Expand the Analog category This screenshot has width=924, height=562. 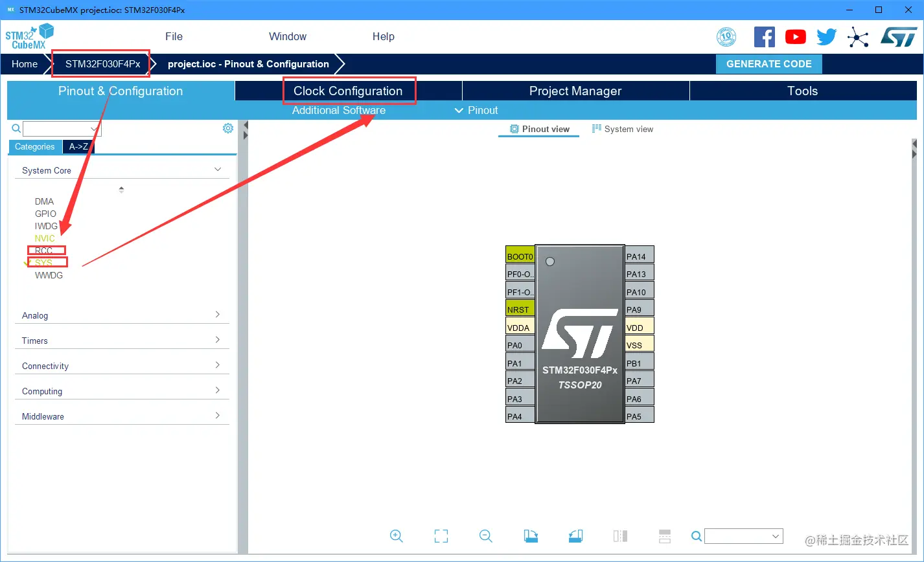(218, 315)
